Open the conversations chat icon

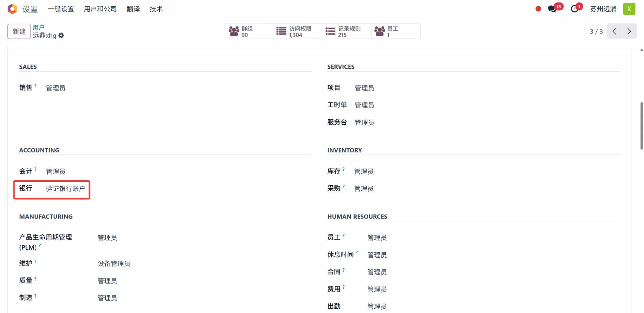[x=552, y=9]
